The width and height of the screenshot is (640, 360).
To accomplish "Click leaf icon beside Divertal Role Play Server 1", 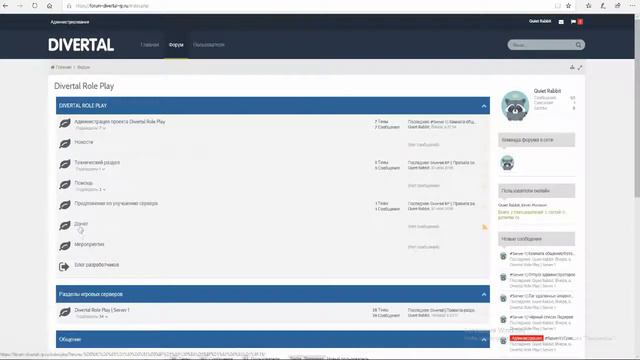I will point(64,312).
